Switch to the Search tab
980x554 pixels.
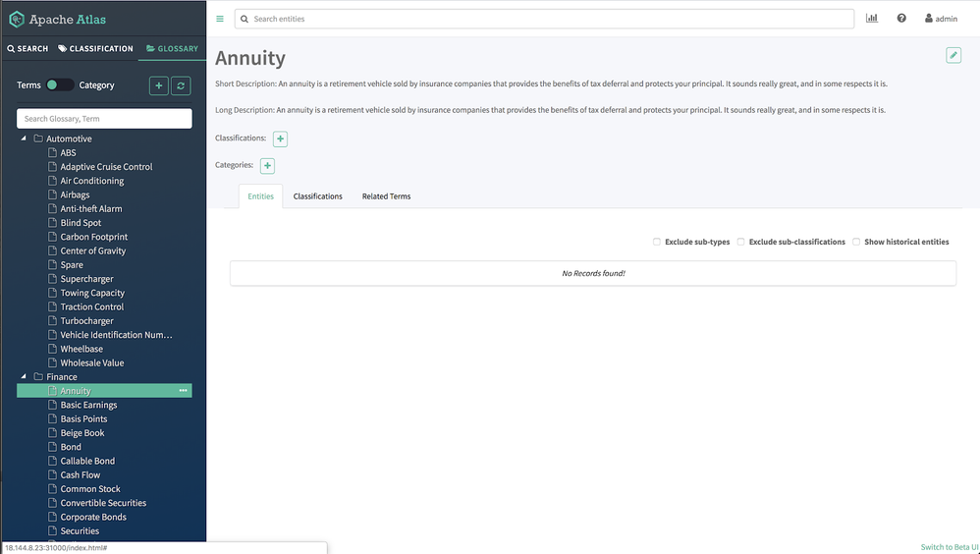(27, 48)
